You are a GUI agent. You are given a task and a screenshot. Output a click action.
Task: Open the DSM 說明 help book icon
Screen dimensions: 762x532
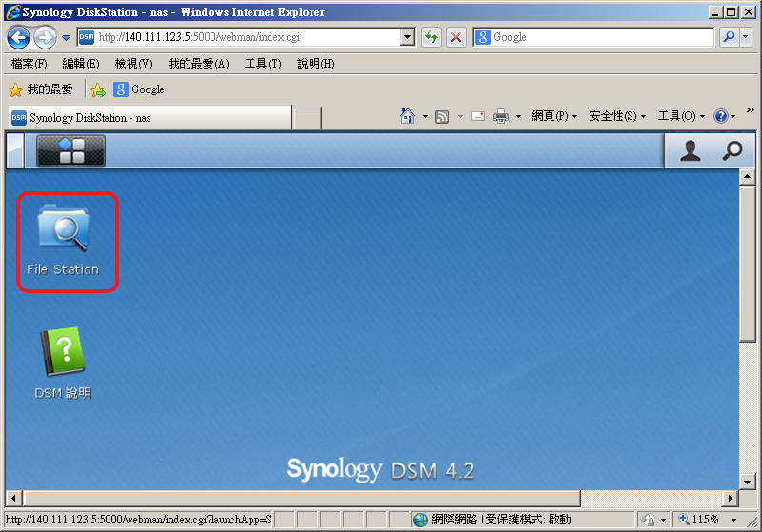click(x=64, y=364)
